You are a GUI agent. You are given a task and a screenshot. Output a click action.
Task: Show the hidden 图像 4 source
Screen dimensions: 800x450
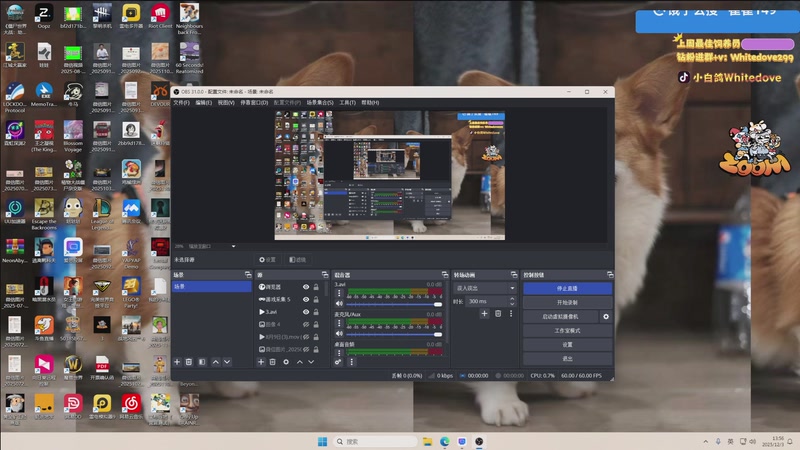(x=306, y=324)
